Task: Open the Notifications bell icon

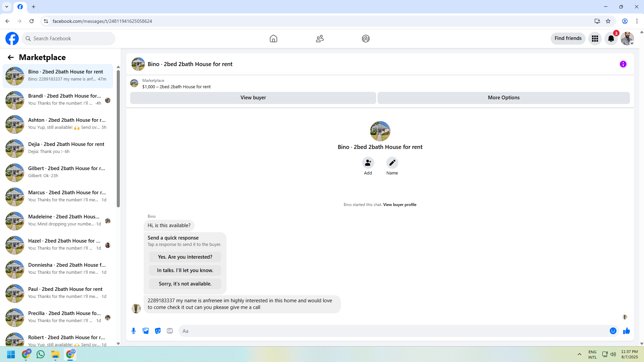Action: (x=611, y=39)
